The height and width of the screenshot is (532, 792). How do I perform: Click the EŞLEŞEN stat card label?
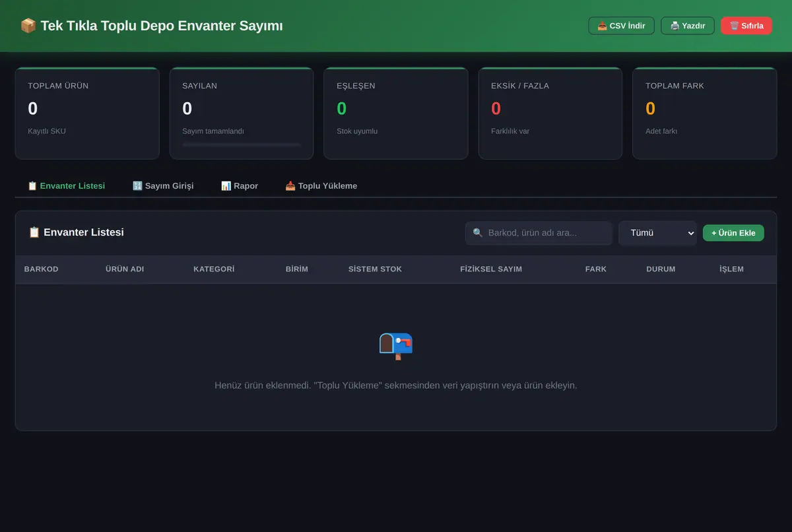356,86
